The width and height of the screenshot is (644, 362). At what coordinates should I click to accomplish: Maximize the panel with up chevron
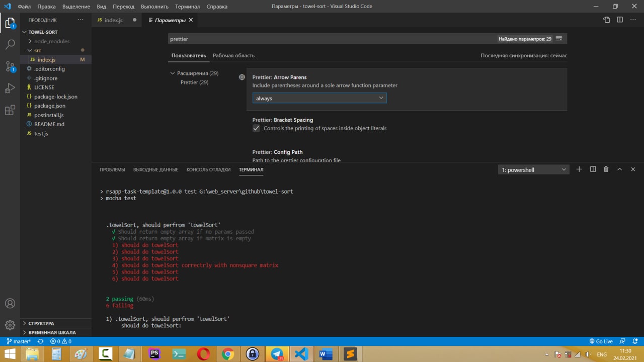620,169
